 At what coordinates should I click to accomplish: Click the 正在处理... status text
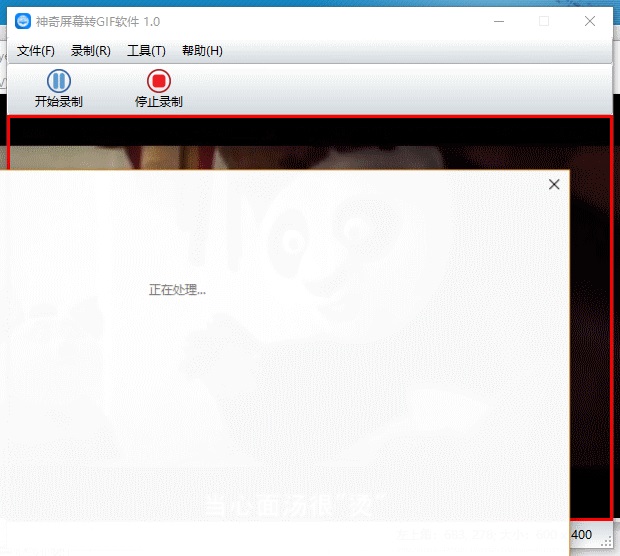coord(177,290)
